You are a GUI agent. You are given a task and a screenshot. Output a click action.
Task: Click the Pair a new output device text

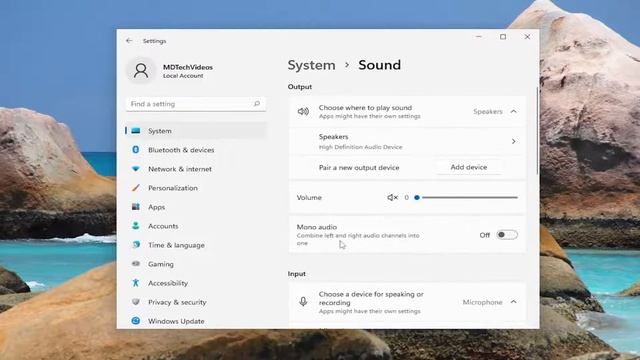pyautogui.click(x=359, y=167)
